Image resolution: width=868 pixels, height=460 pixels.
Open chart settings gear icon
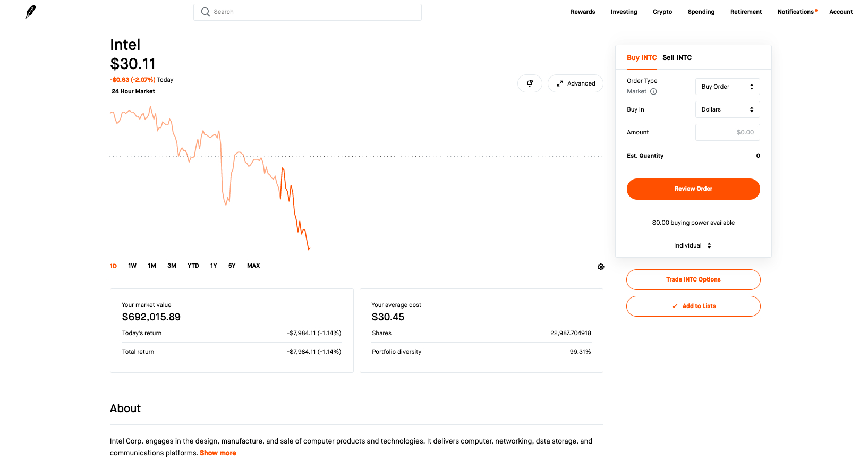point(601,267)
